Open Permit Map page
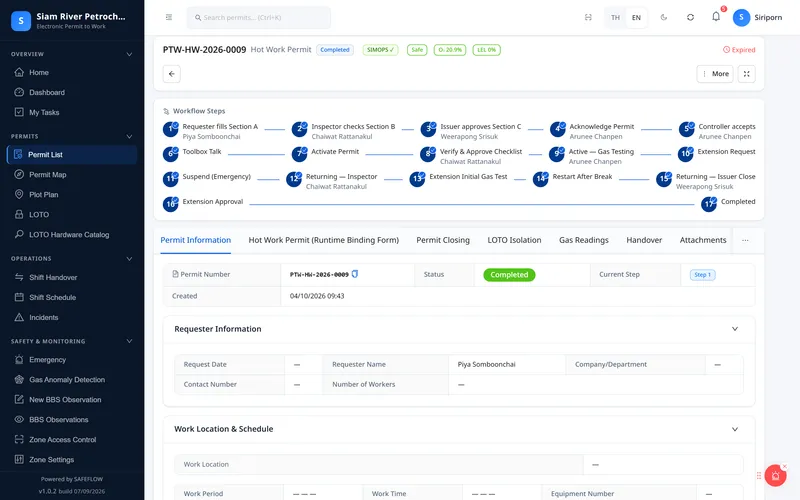Screen dimensions: 800x500 pyautogui.click(x=71, y=174)
